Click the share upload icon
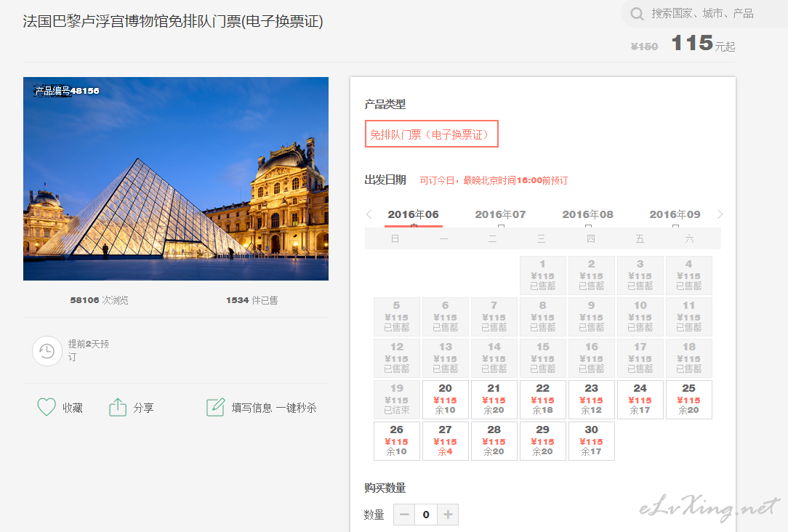Viewport: 788px width, 532px height. click(x=118, y=407)
